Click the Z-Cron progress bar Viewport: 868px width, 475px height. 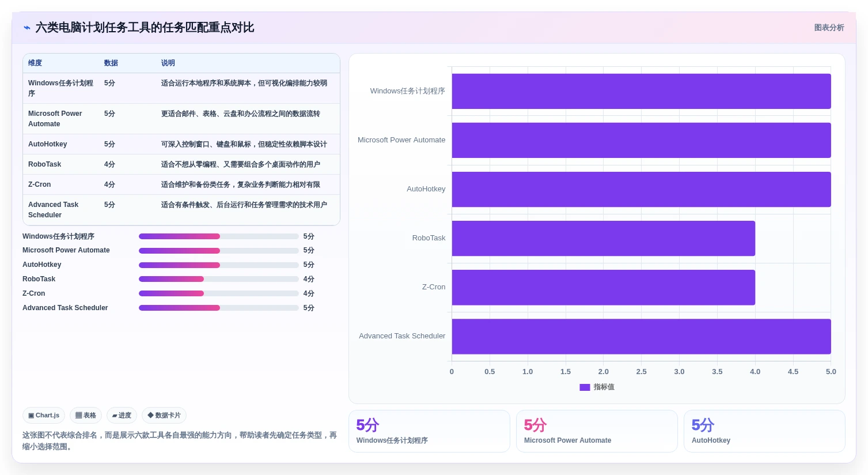[219, 293]
